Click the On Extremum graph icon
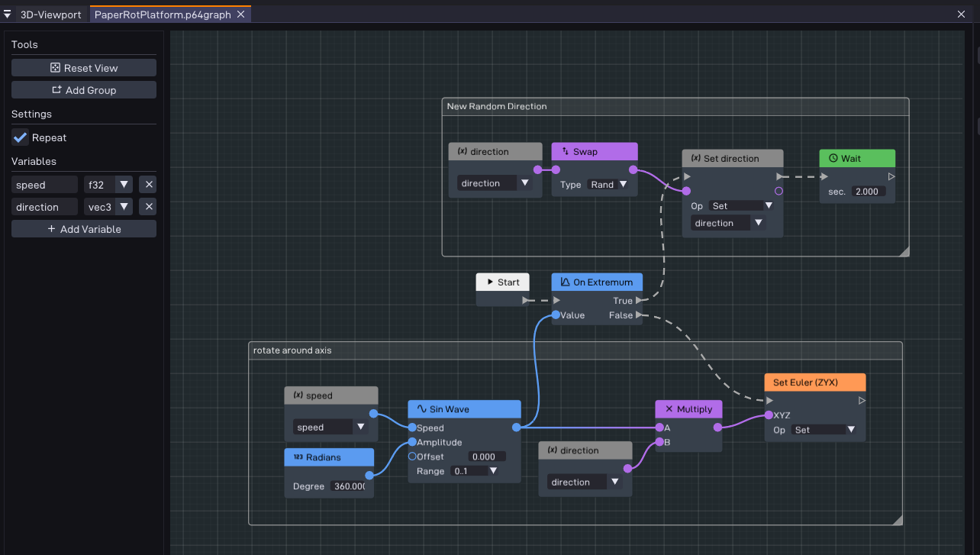 pyautogui.click(x=566, y=282)
